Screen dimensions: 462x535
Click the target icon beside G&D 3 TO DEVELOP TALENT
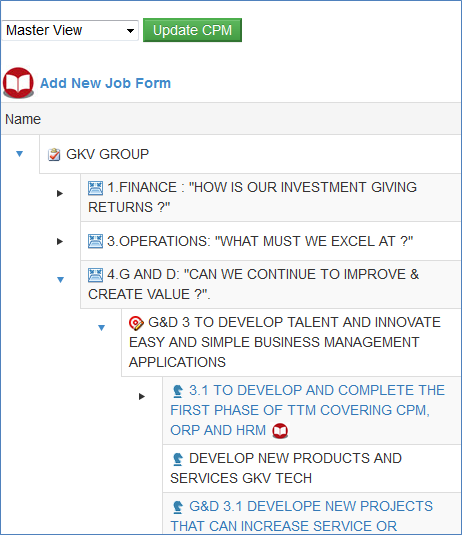pos(136,323)
